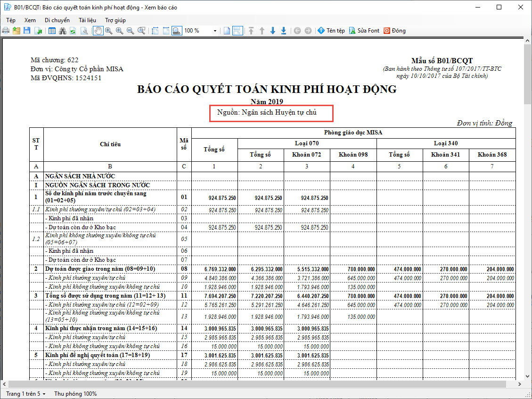Click the Sửa Font button
Viewport: 532px width, 399px height.
coord(364,31)
